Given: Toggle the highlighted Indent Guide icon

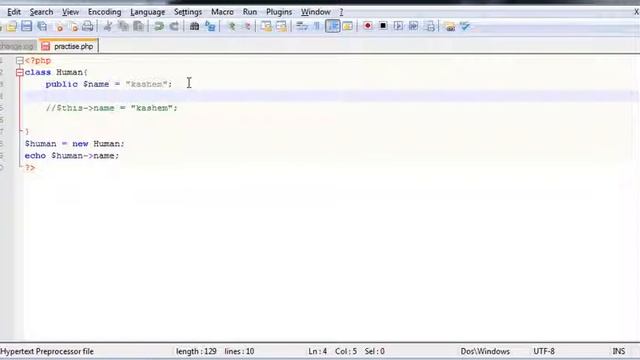Looking at the screenshot, I should 333,27.
